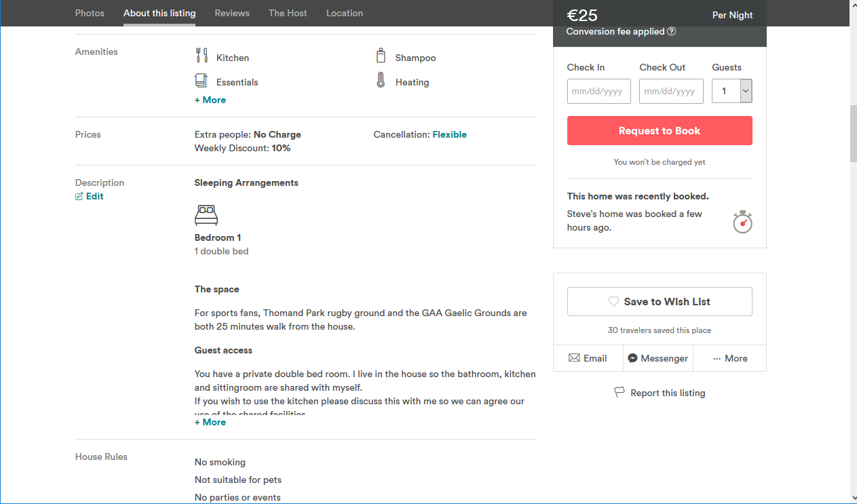This screenshot has height=504, width=857.
Task: Click the stopwatch icon in recently booked notice
Action: [x=742, y=222]
